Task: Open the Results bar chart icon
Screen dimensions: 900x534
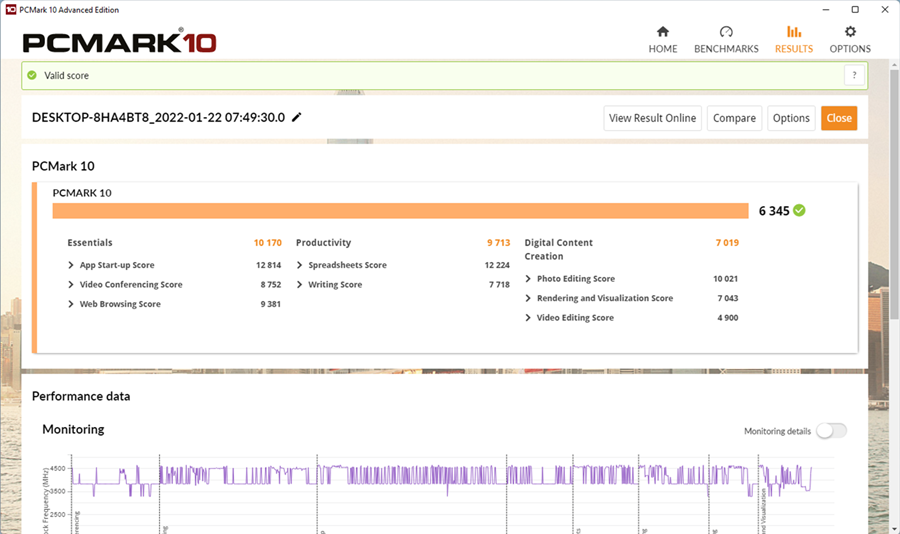Action: click(794, 32)
